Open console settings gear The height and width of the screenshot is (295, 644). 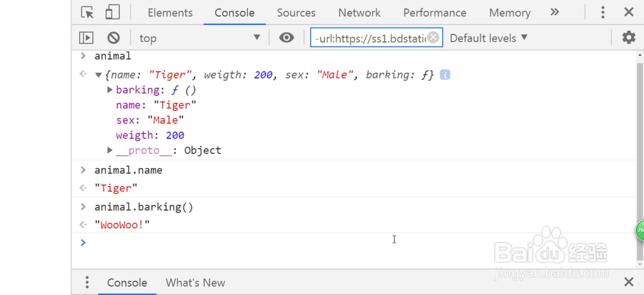click(x=629, y=38)
